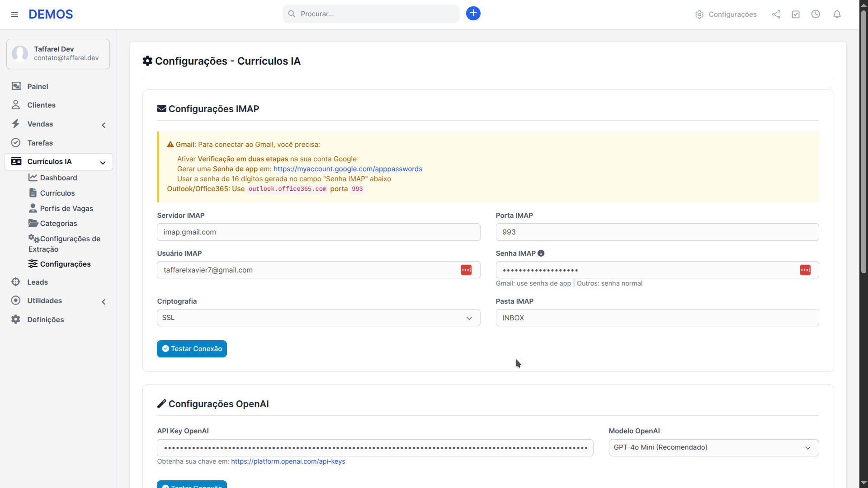868x488 pixels.
Task: Click the Testar Conexão button
Action: tap(191, 348)
